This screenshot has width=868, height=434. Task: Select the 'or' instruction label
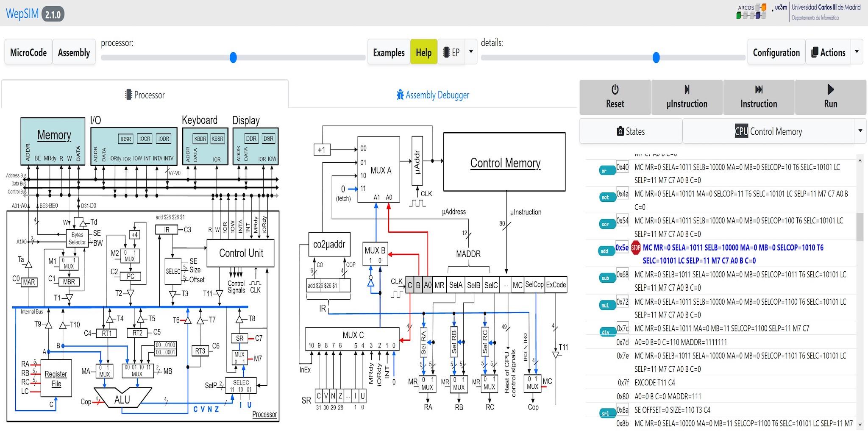606,171
